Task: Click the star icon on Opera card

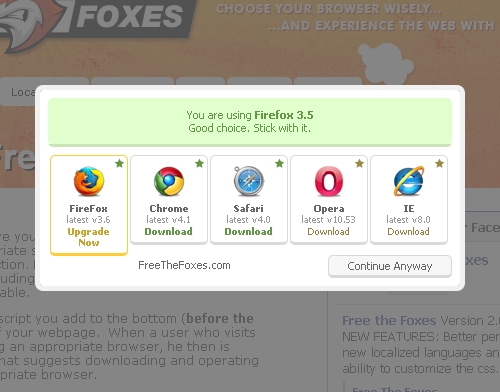Action: (x=359, y=163)
